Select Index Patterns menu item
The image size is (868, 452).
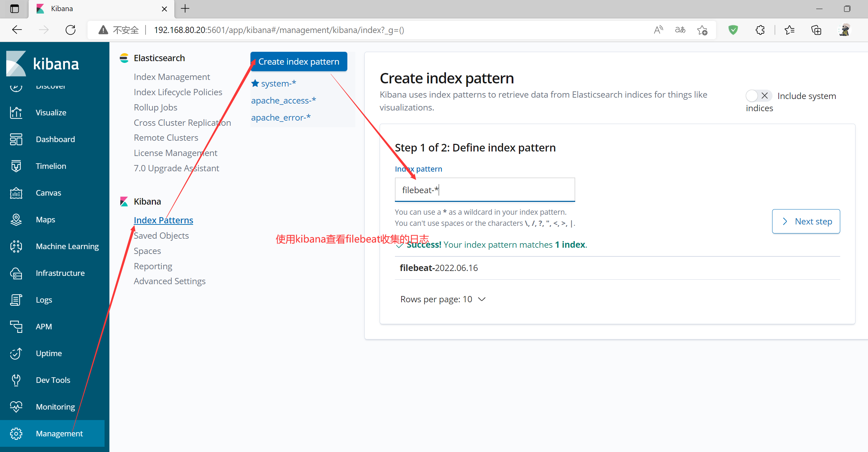click(x=163, y=220)
